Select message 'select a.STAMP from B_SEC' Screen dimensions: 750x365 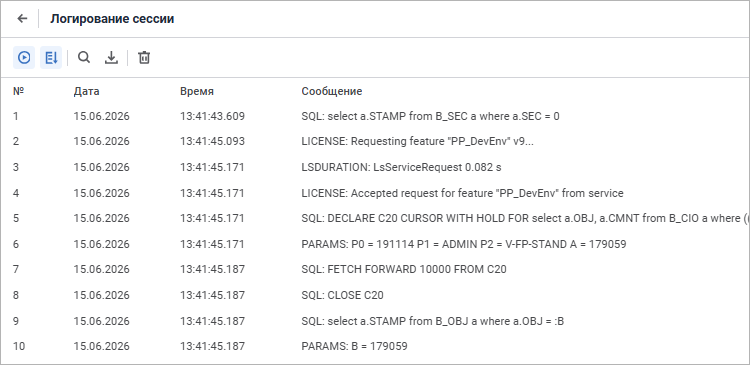click(x=430, y=116)
